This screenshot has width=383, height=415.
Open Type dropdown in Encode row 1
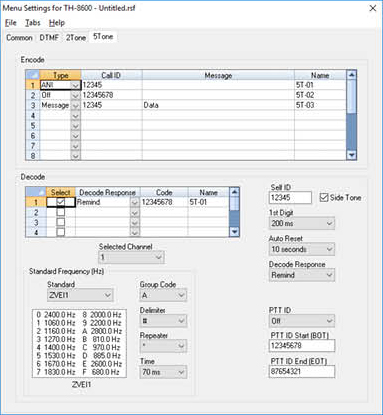[76, 85]
